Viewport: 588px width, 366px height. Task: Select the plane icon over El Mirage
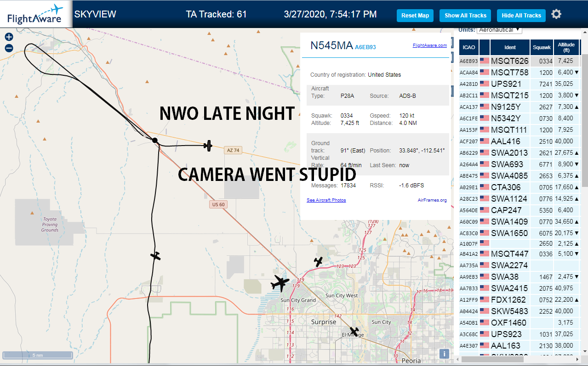coord(354,331)
